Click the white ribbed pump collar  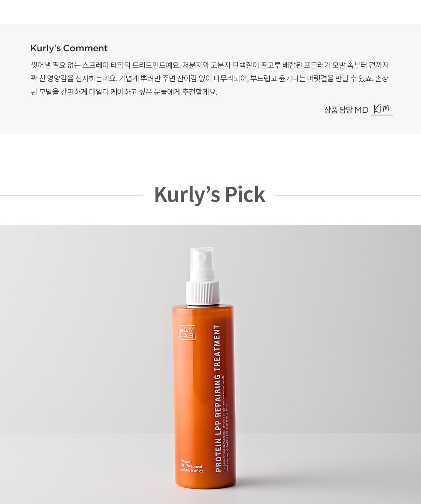click(203, 293)
